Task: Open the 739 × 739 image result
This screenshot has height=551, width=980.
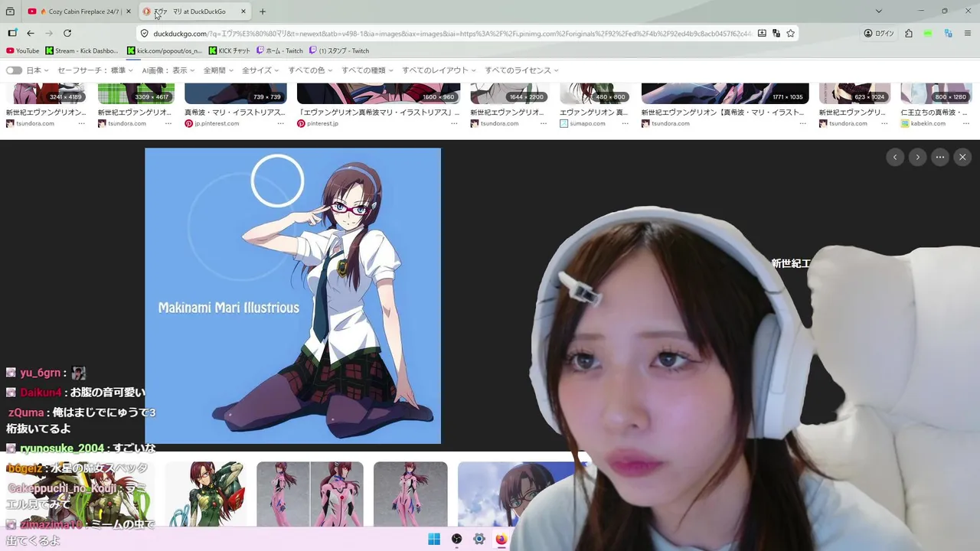Action: tap(235, 93)
